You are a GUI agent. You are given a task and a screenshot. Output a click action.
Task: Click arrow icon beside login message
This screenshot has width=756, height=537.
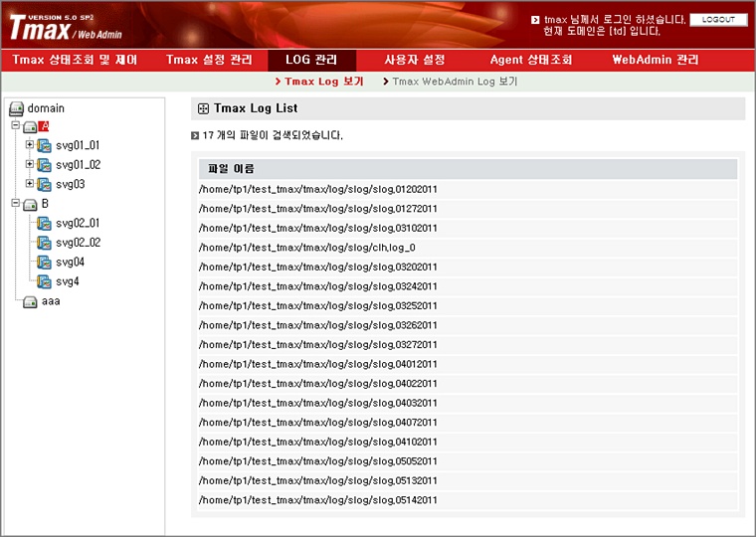coord(535,20)
